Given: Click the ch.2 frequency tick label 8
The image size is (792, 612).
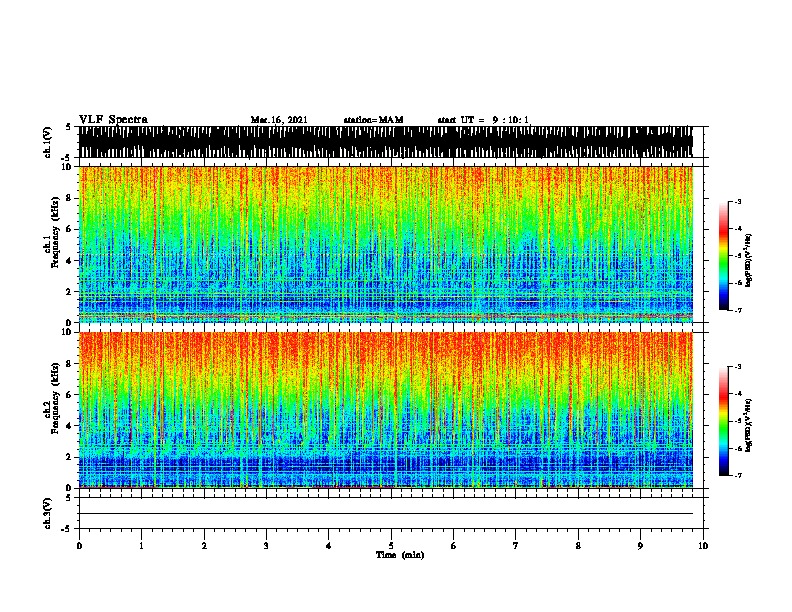Looking at the screenshot, I should tap(70, 363).
